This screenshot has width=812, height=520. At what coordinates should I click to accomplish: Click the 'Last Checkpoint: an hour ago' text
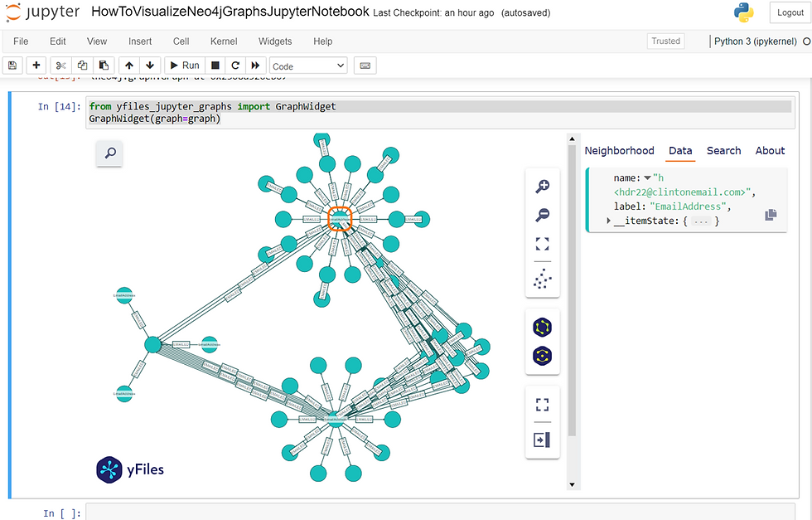433,13
